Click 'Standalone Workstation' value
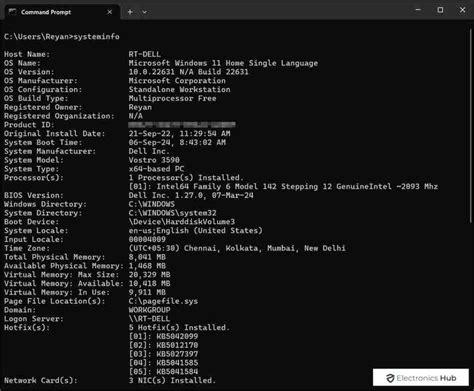Screen dimensions: 474x391 [x=179, y=89]
